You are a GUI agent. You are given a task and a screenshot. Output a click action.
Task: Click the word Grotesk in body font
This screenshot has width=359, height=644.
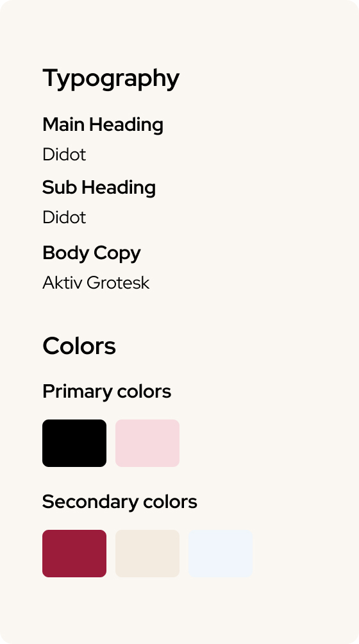[118, 283]
